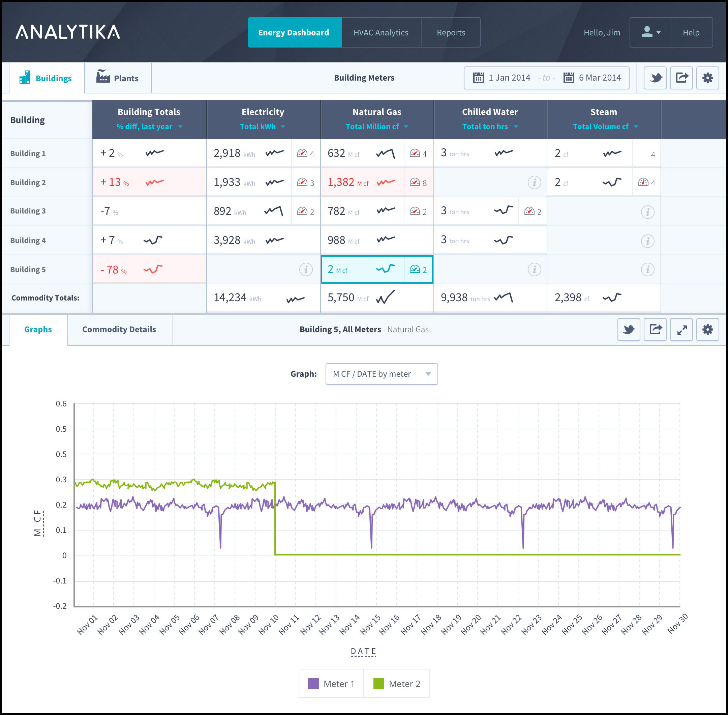Click info icon in Building 3 steam cell
The width and height of the screenshot is (728, 715).
point(647,212)
